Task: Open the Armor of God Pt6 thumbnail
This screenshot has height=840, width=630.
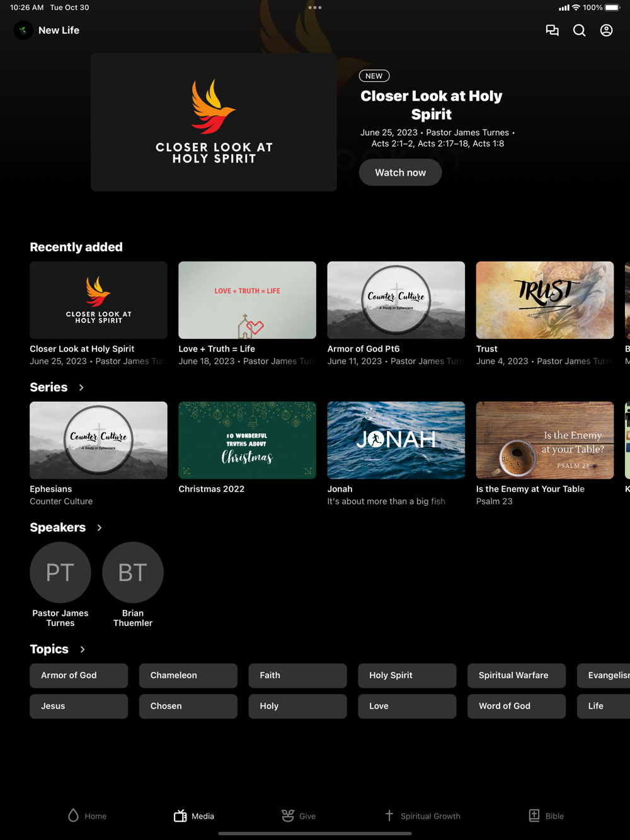Action: tap(396, 300)
